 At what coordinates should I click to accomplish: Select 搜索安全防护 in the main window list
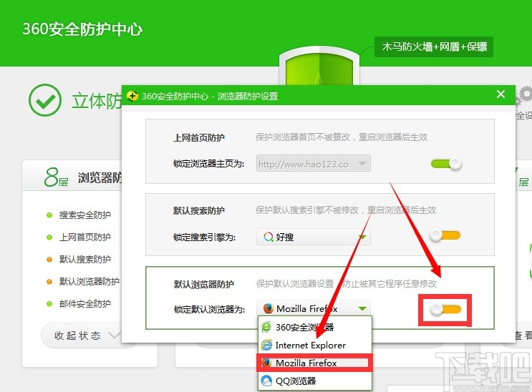click(84, 215)
